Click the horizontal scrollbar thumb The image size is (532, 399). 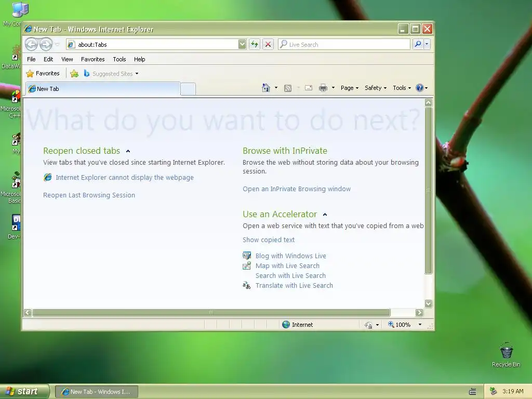click(x=211, y=312)
